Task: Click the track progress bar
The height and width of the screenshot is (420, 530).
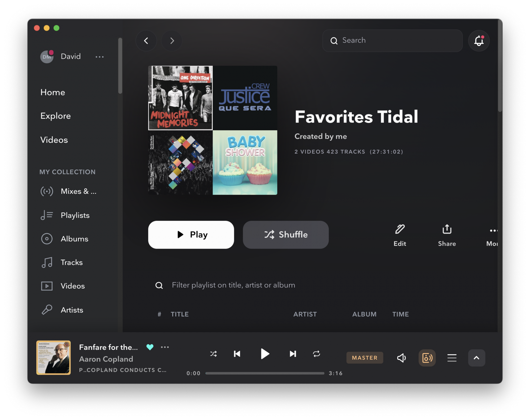Action: click(x=265, y=373)
